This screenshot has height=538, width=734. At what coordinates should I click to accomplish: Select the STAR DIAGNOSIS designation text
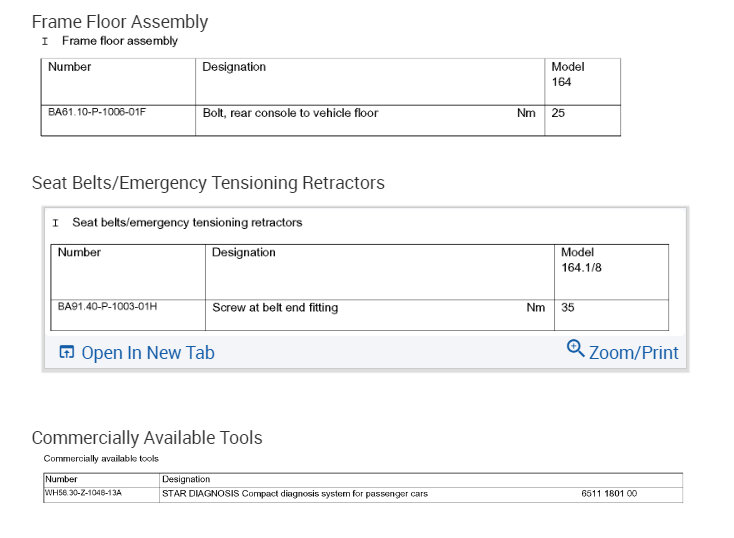point(295,494)
